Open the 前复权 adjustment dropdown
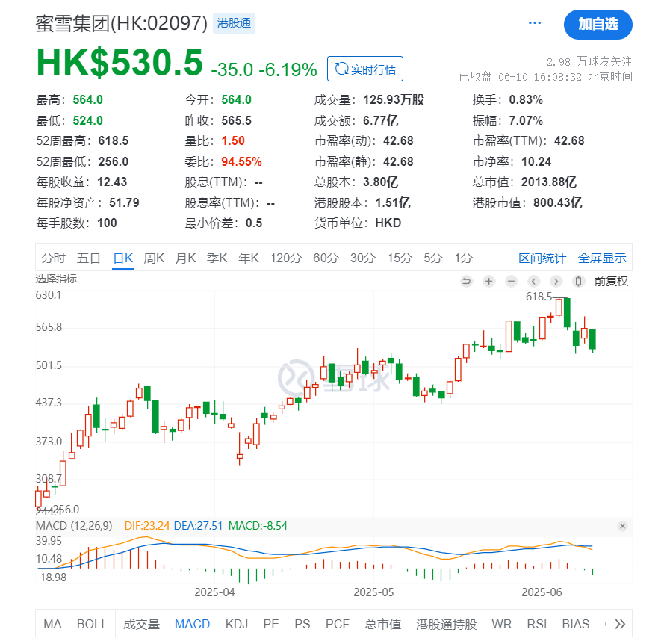 [x=611, y=282]
